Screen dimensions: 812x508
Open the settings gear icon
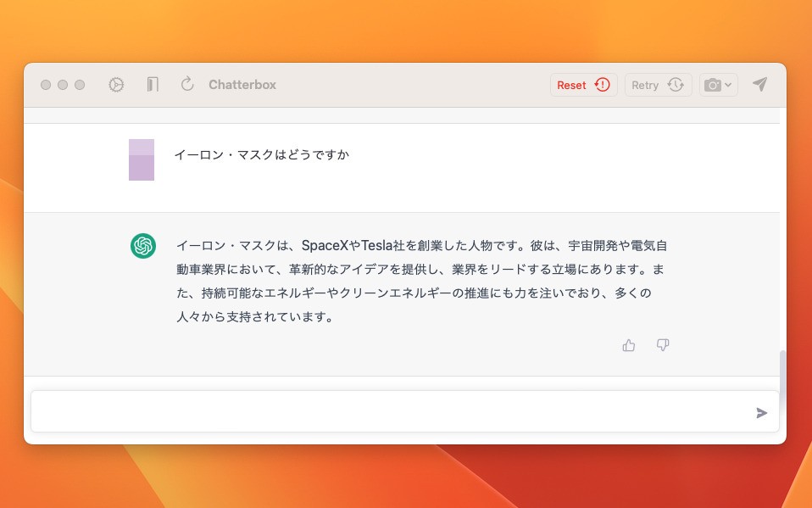116,84
